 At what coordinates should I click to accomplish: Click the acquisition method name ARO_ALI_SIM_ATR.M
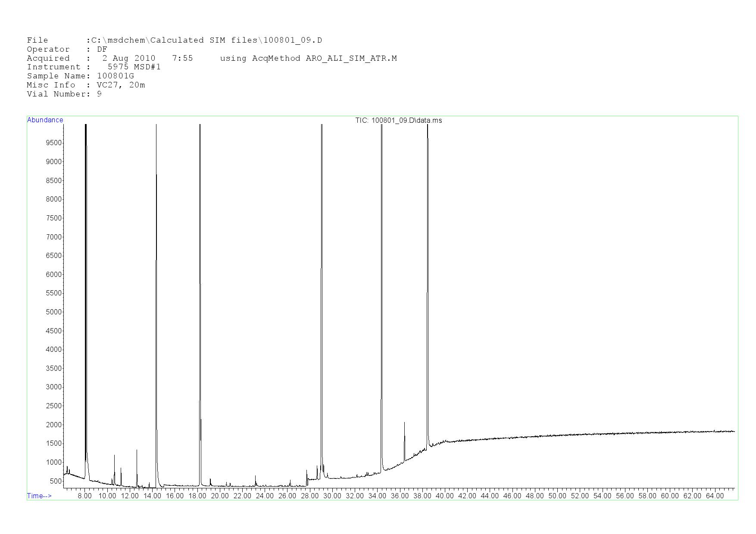[x=351, y=59]
